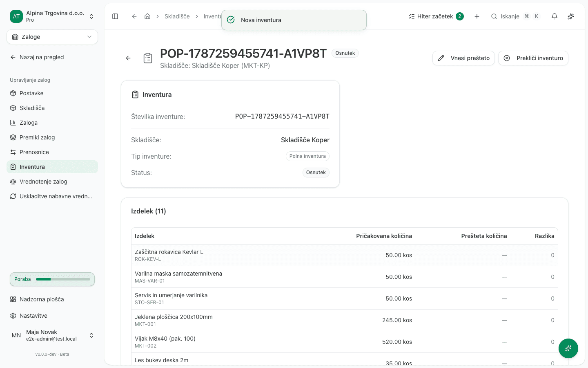Open the Zaloge module dropdown

click(52, 37)
